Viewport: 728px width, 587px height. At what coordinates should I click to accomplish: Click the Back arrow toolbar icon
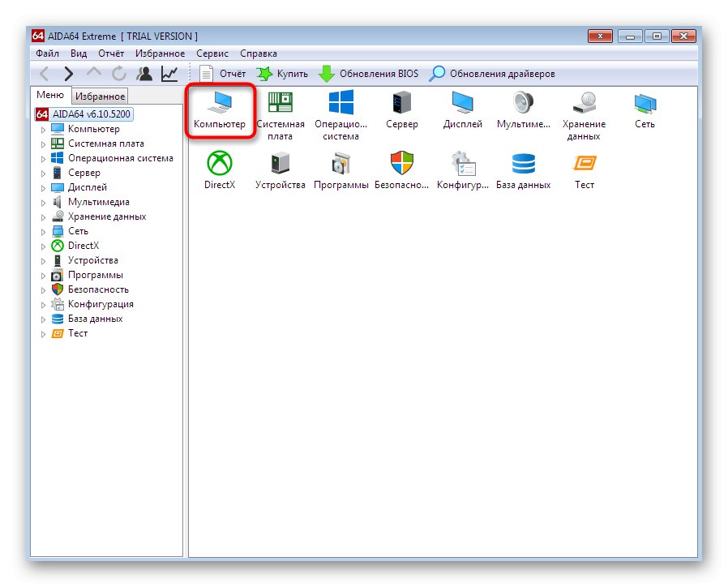pyautogui.click(x=44, y=73)
